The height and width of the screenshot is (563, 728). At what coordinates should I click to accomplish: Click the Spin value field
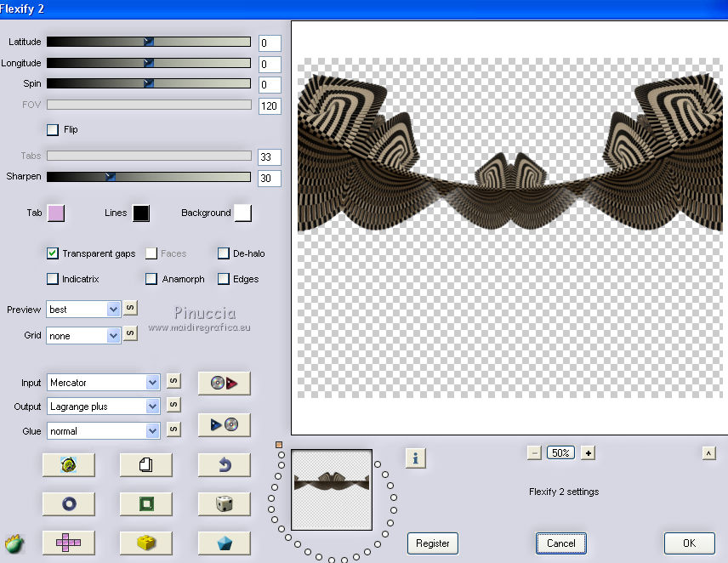(x=270, y=85)
